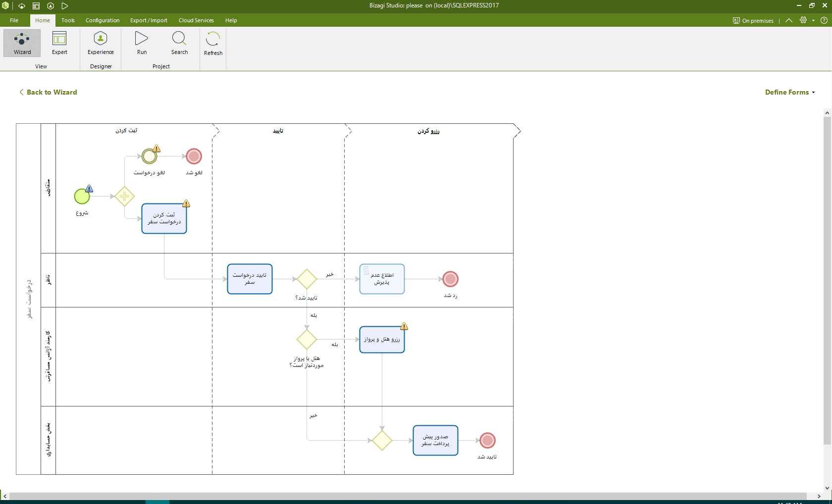Viewport: 832px width, 504px height.
Task: Switch to Expert view
Action: point(59,43)
